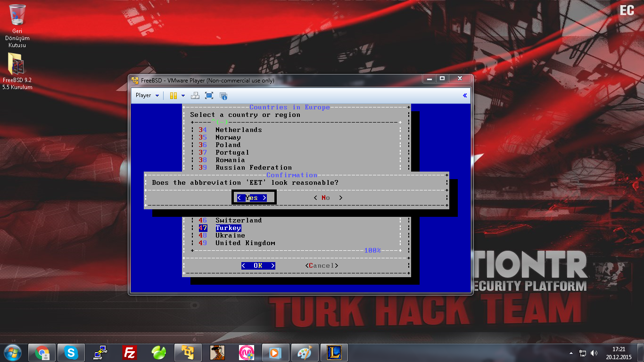644x362 pixels.
Task: Enter full screen mode in VMware Player
Action: [x=209, y=96]
